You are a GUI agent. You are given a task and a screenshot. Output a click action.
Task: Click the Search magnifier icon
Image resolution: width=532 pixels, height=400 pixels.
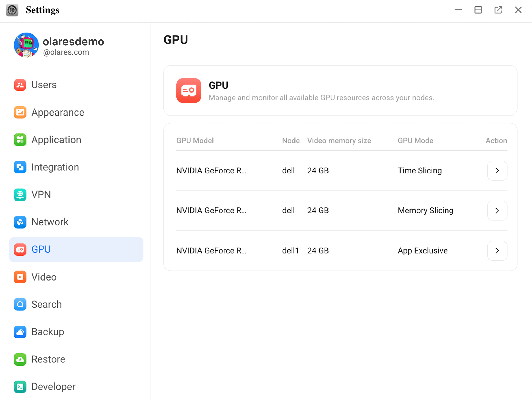coord(20,305)
